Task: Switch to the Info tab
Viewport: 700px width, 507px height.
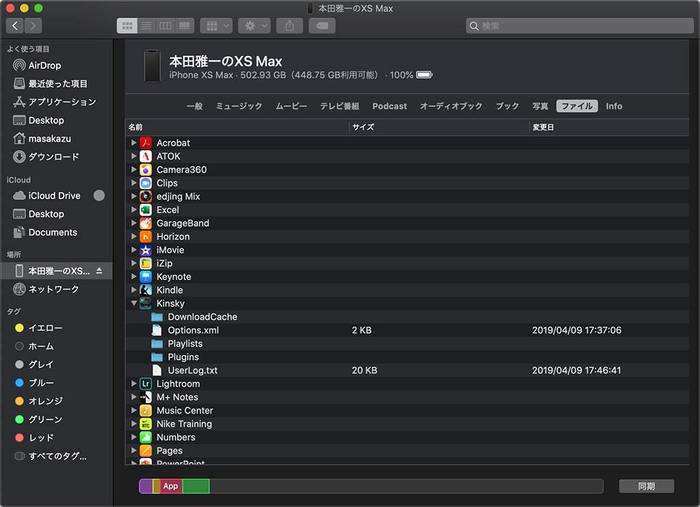Action: (x=614, y=106)
